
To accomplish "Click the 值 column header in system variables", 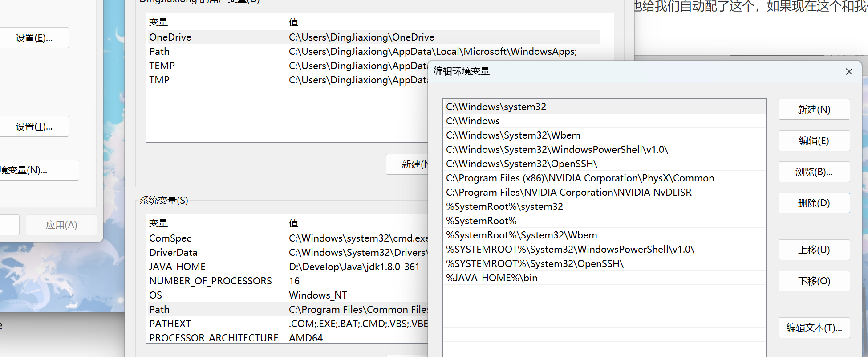I will [x=357, y=223].
